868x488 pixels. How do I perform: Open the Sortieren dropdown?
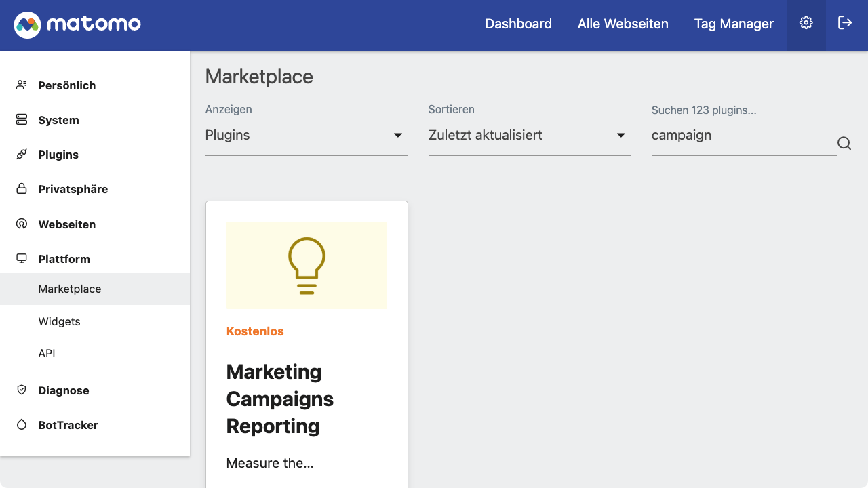(x=530, y=136)
